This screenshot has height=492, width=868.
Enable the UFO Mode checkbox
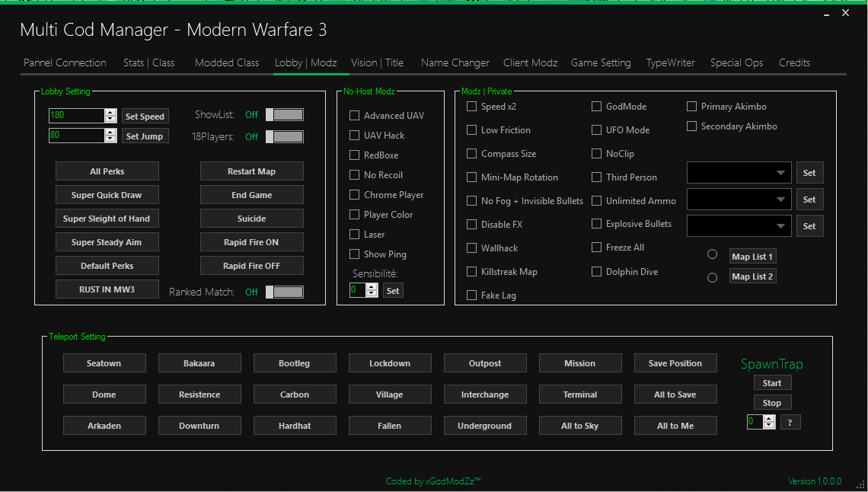coord(596,130)
